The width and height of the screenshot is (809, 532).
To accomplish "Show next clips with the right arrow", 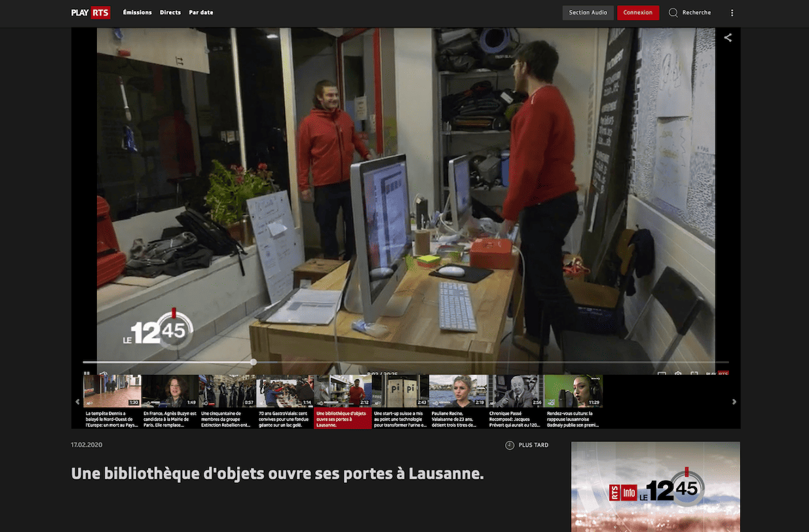I will (734, 402).
